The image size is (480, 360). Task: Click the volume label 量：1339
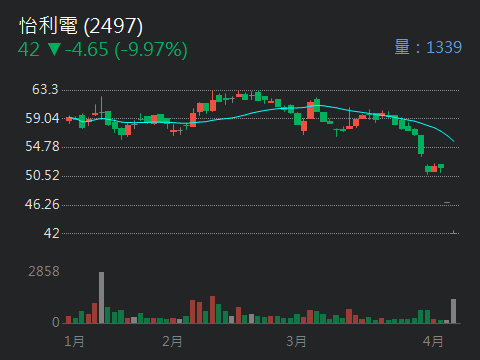click(x=428, y=47)
